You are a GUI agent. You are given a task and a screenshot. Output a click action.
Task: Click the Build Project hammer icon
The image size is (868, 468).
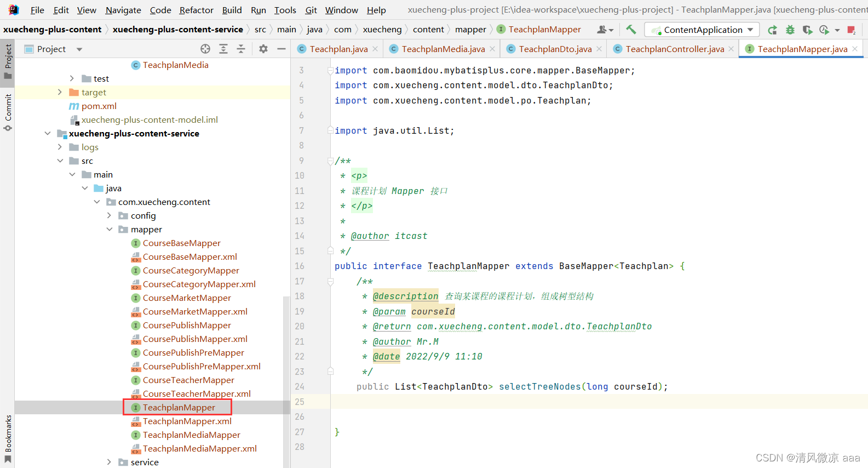pyautogui.click(x=631, y=30)
